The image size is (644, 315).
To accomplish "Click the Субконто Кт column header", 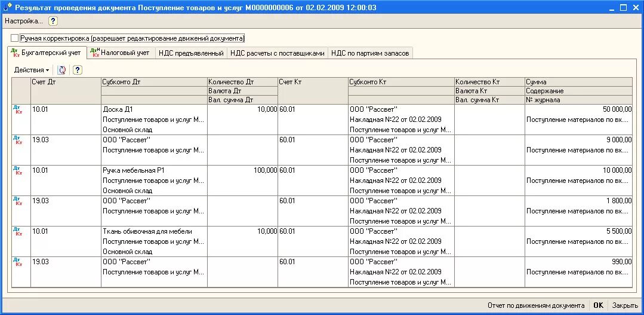I will pos(401,82).
